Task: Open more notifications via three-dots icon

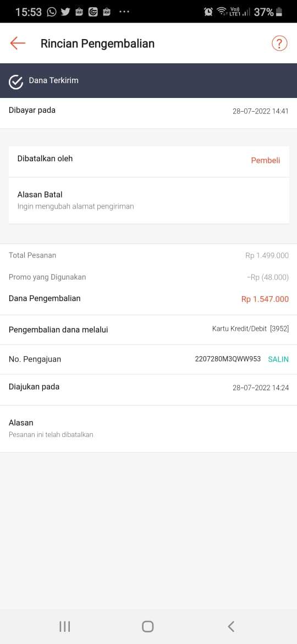Action: (124, 12)
